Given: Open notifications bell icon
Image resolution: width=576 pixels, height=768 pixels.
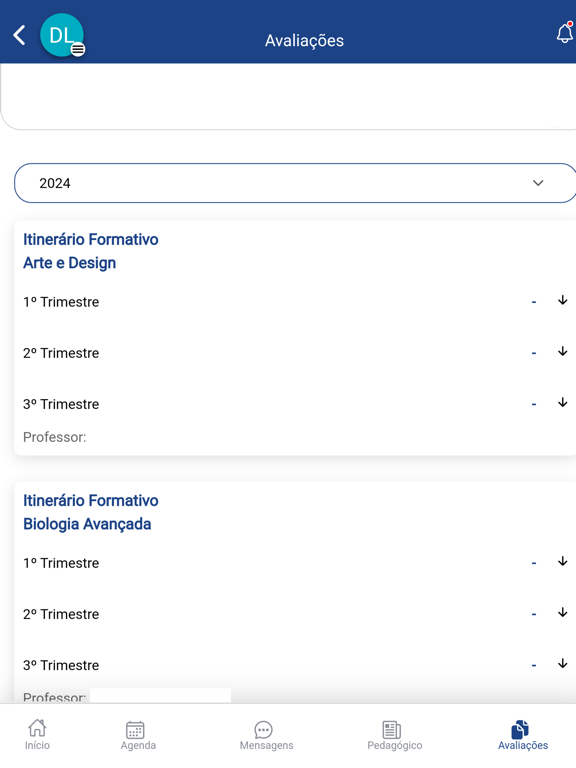Looking at the screenshot, I should click(x=565, y=33).
